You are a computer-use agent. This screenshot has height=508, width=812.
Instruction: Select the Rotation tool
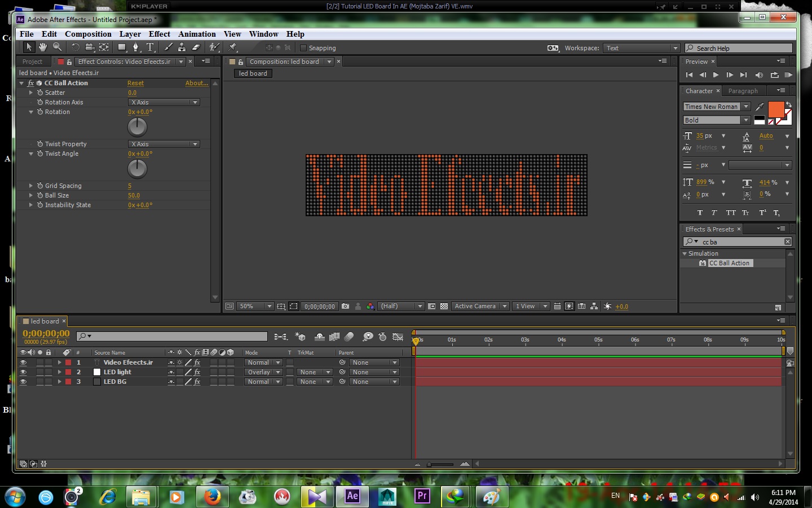[76, 47]
